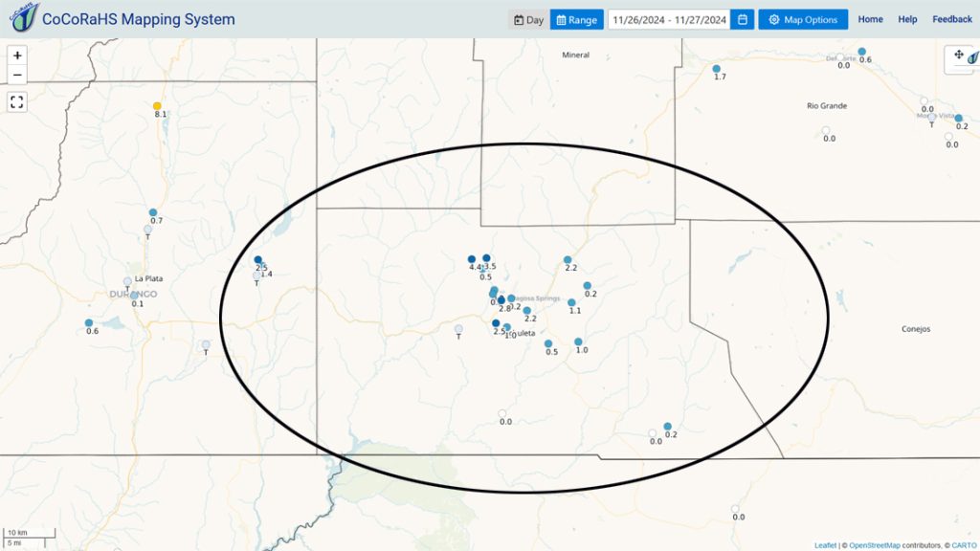The image size is (980, 551).
Task: Click the Conejos county label
Action: tap(916, 329)
